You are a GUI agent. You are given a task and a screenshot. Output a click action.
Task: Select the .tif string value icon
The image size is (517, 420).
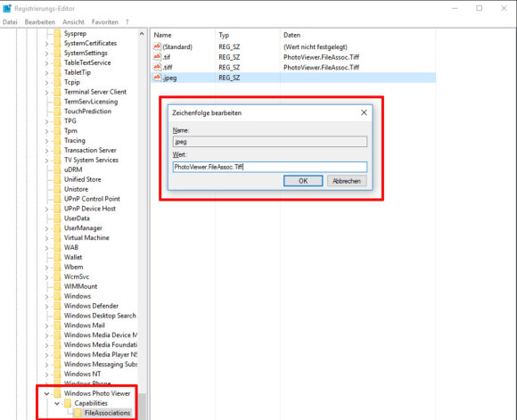(x=157, y=57)
